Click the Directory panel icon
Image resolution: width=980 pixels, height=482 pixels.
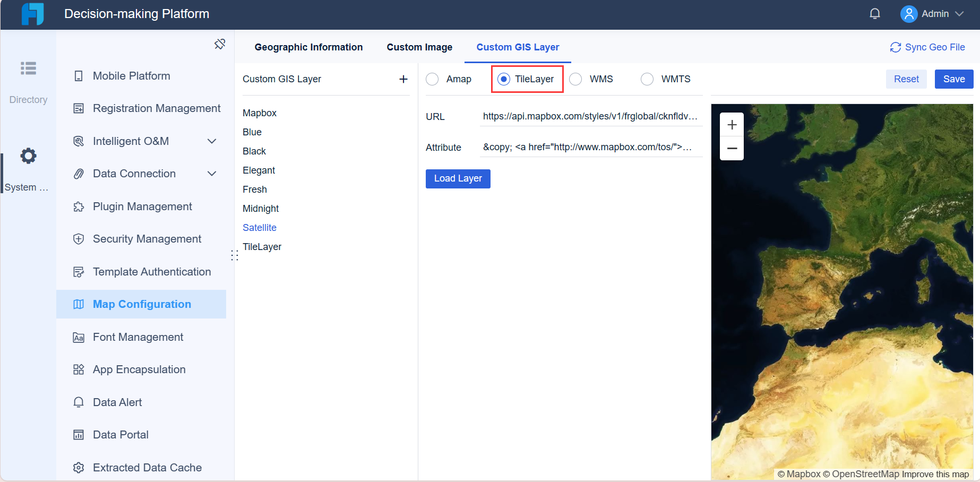[28, 68]
